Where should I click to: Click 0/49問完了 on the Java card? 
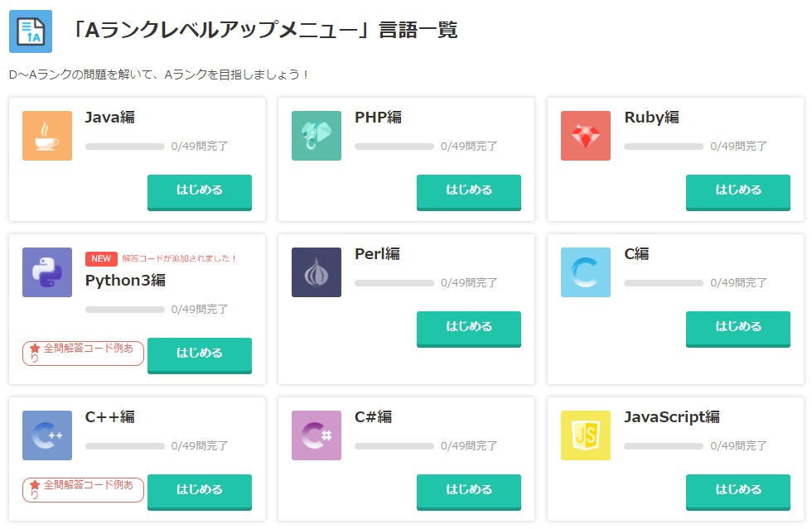tap(200, 147)
